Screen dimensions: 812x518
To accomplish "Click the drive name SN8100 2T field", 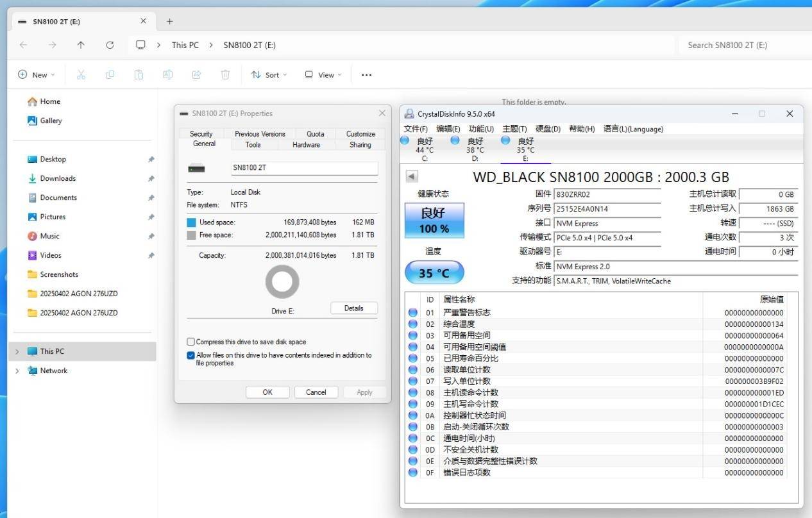I will click(304, 168).
